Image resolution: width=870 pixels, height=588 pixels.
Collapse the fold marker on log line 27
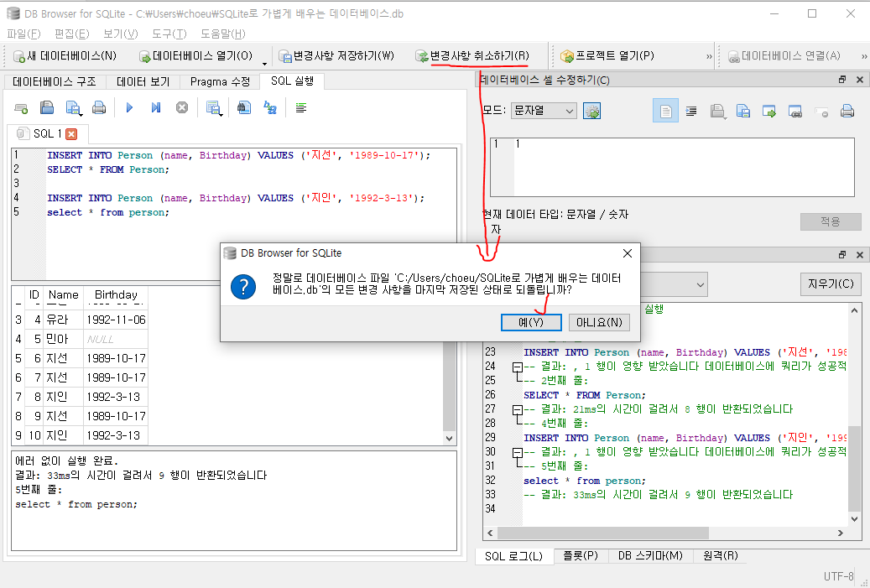coord(518,409)
